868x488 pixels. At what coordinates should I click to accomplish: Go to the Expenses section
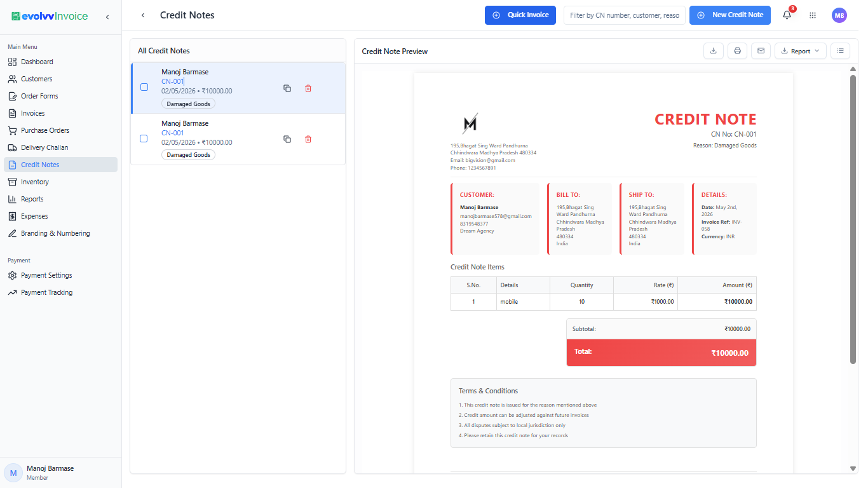(60, 216)
